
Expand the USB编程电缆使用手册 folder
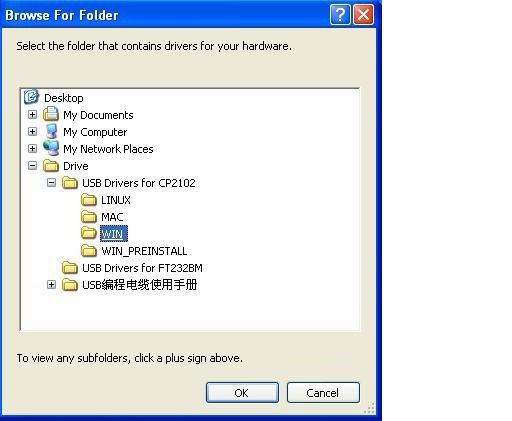pyautogui.click(x=51, y=285)
